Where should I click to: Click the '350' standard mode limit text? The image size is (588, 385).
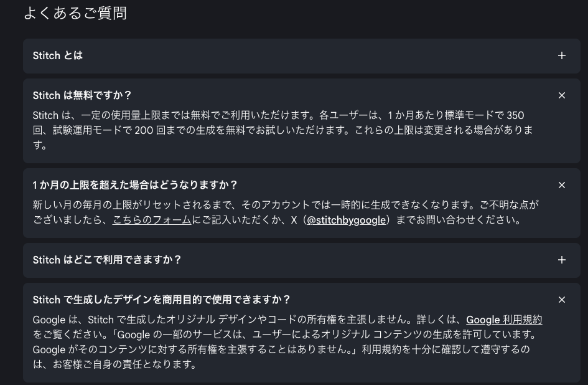515,115
